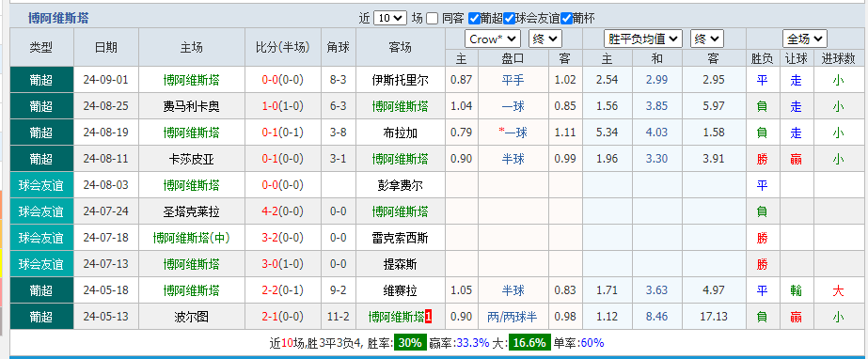Open away team 布拉加
This screenshot has width=868, height=359.
coord(401,133)
